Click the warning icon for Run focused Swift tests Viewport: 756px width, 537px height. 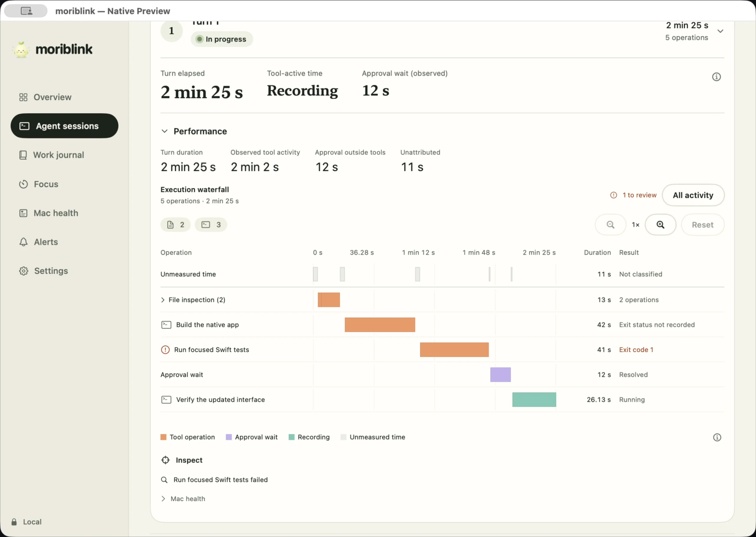coord(165,350)
